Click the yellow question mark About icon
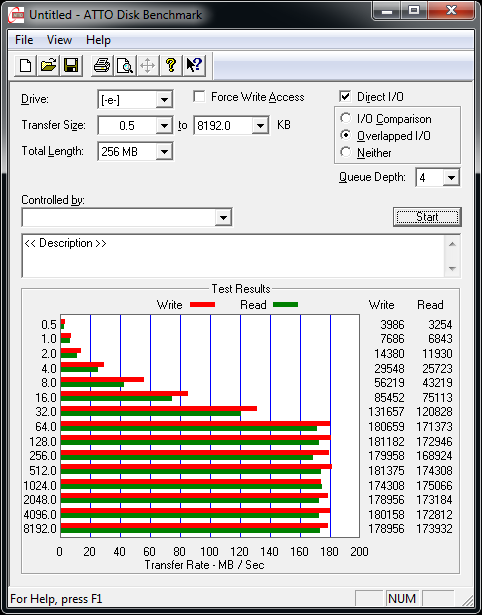The image size is (482, 615). 171,65
